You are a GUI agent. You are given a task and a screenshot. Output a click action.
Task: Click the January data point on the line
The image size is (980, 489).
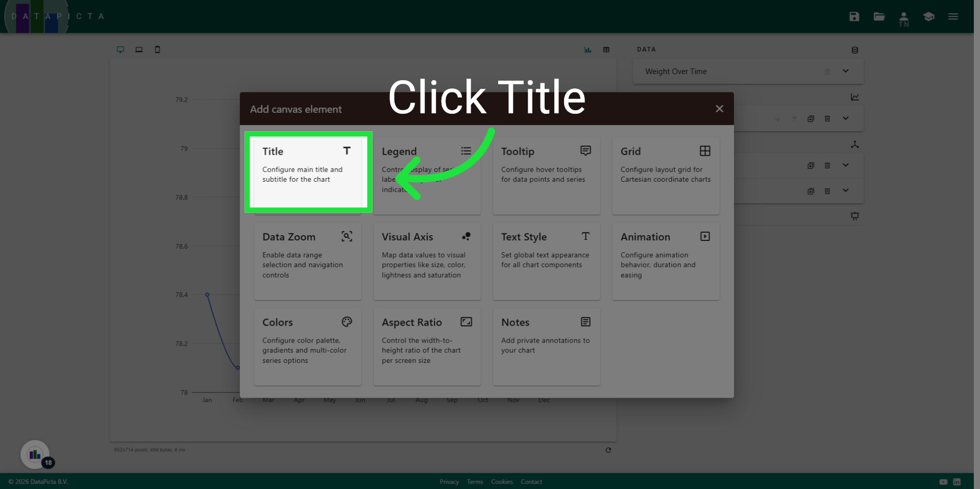coord(207,295)
